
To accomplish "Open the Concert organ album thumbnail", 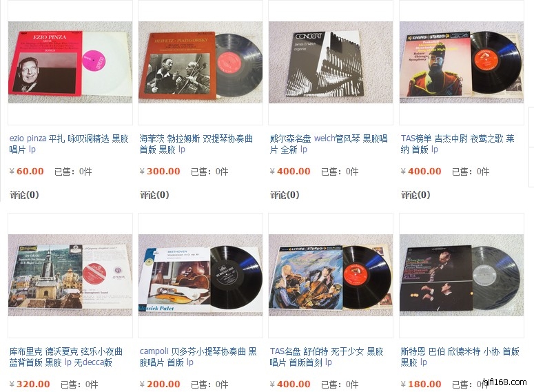I will (331, 62).
